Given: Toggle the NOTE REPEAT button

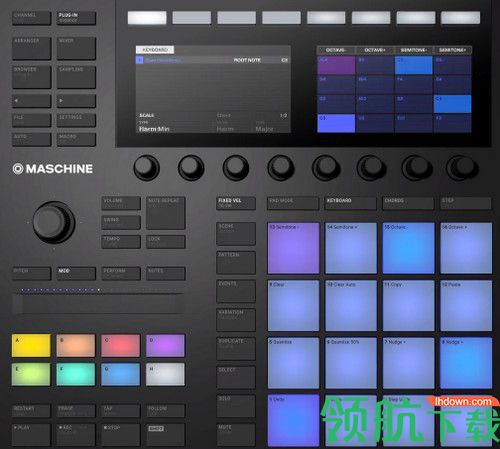Looking at the screenshot, I should click(166, 213).
